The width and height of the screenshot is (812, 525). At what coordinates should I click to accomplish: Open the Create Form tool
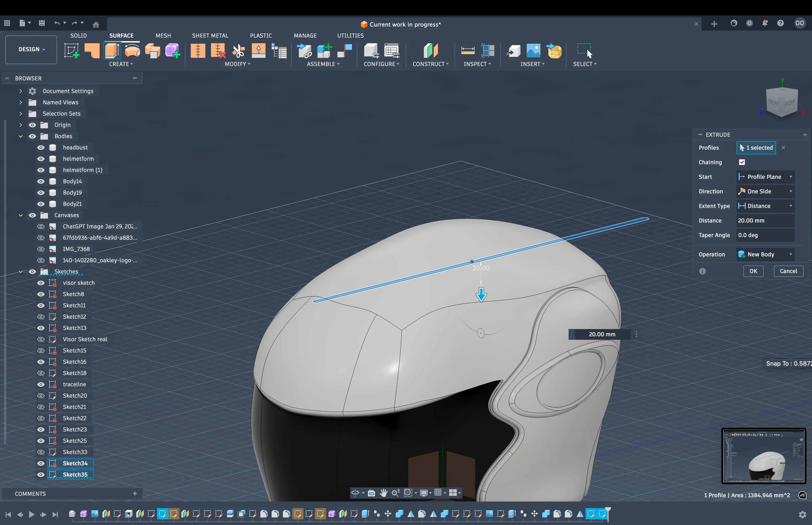click(173, 51)
